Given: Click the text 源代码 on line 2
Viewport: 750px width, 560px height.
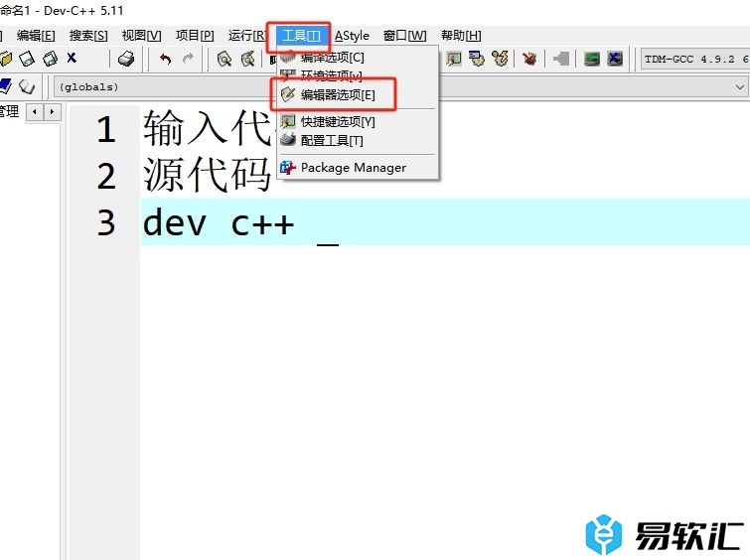Looking at the screenshot, I should tap(207, 175).
